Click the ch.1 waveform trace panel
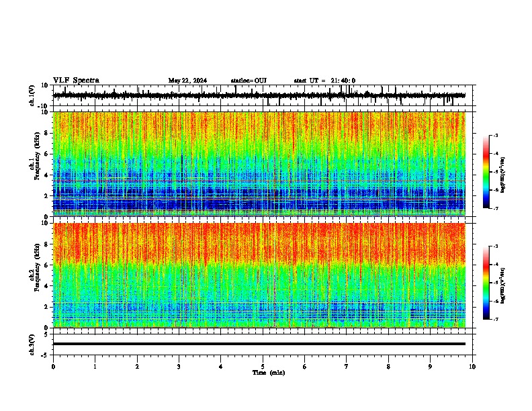The width and height of the screenshot is (532, 411). pos(263,95)
